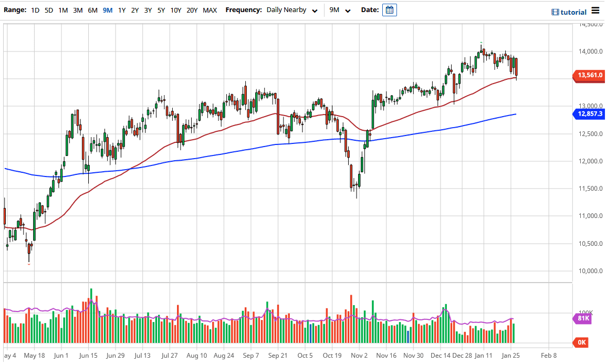Select the MAX range

pos(209,9)
